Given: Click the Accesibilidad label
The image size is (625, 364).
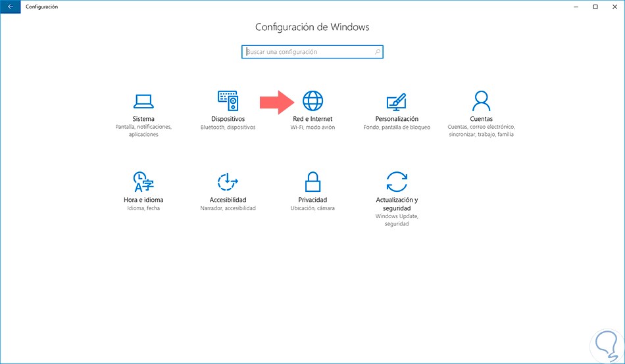Looking at the screenshot, I should 228,200.
